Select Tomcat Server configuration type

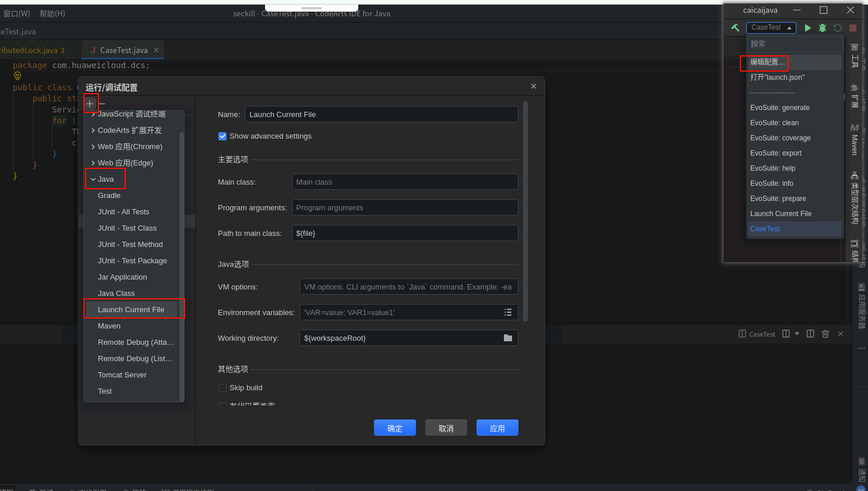132,375
